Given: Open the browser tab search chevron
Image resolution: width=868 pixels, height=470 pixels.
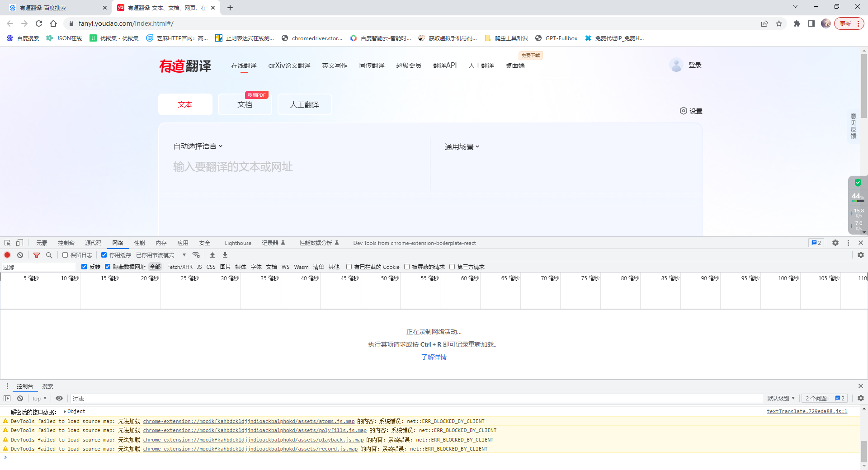Looking at the screenshot, I should coord(795,7).
